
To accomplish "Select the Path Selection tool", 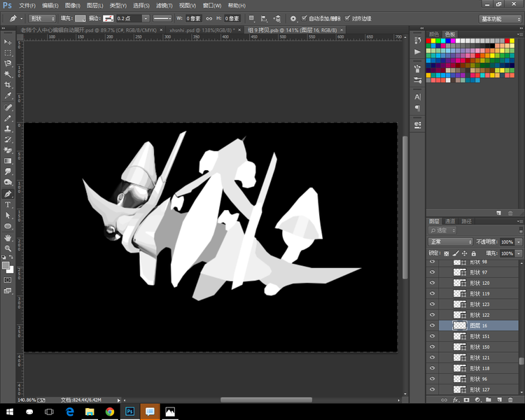I will pyautogui.click(x=8, y=216).
